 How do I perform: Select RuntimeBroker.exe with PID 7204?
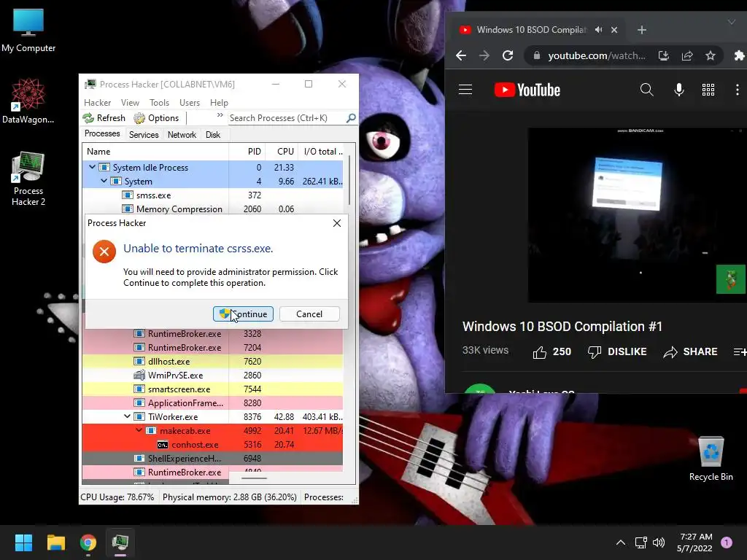point(212,348)
